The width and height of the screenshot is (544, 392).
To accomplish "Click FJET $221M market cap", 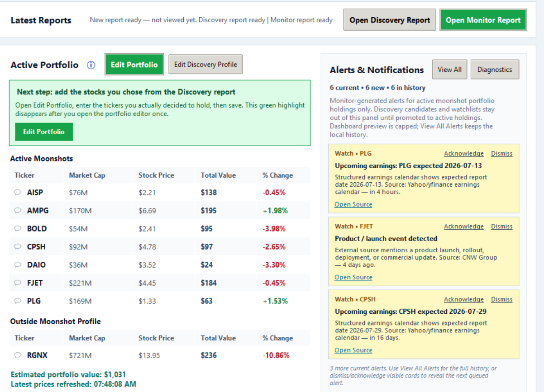I will click(80, 283).
